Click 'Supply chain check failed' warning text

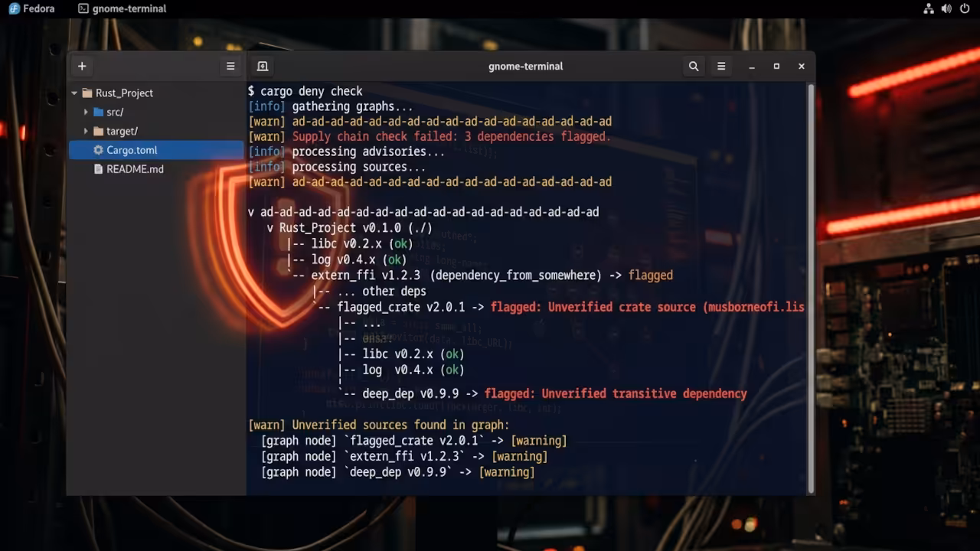[x=451, y=136]
